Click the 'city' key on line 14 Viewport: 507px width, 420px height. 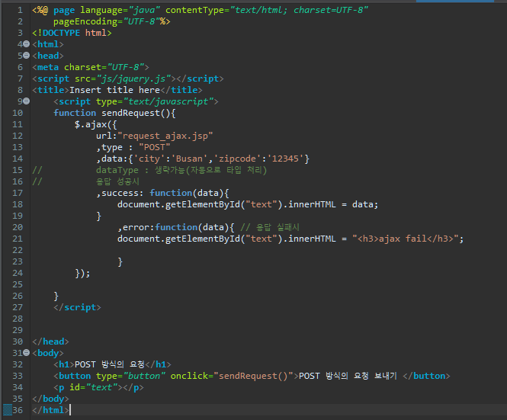(x=149, y=159)
